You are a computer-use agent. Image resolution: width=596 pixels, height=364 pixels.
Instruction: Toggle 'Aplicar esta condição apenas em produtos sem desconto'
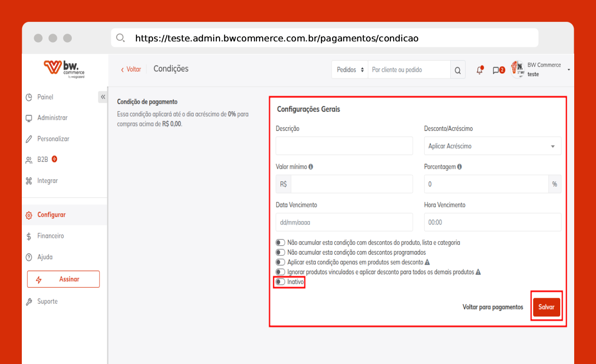tap(280, 262)
